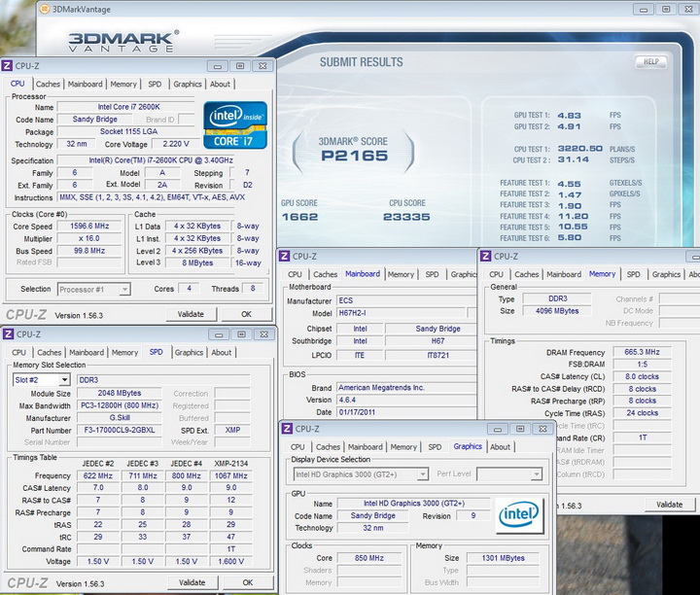This screenshot has width=700, height=595.
Task: Click Validate in the CPU tab window
Action: point(192,315)
